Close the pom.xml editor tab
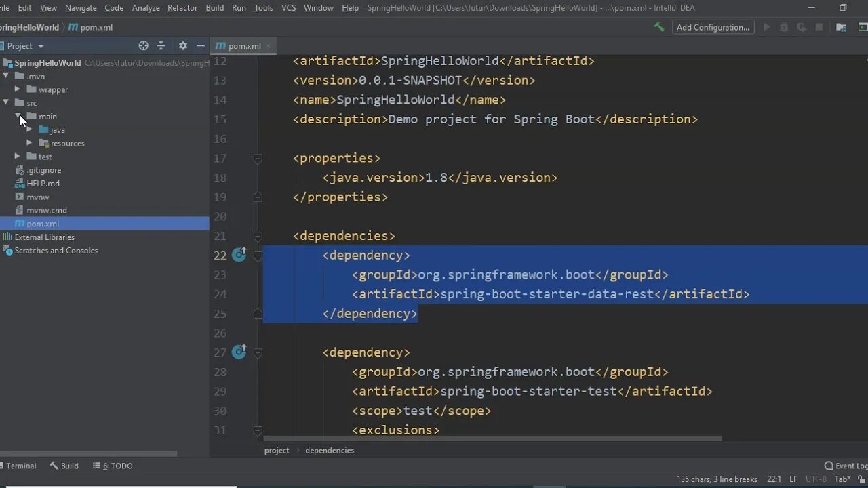 click(269, 46)
